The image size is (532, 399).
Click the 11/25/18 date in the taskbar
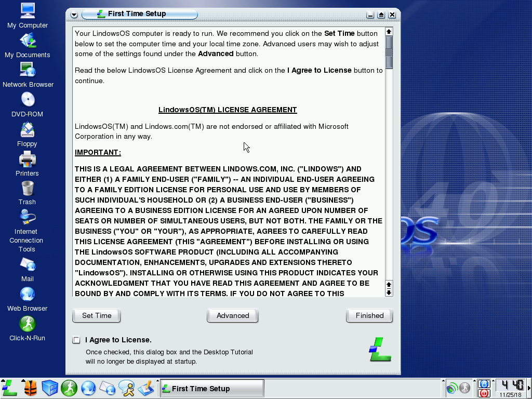point(510,395)
